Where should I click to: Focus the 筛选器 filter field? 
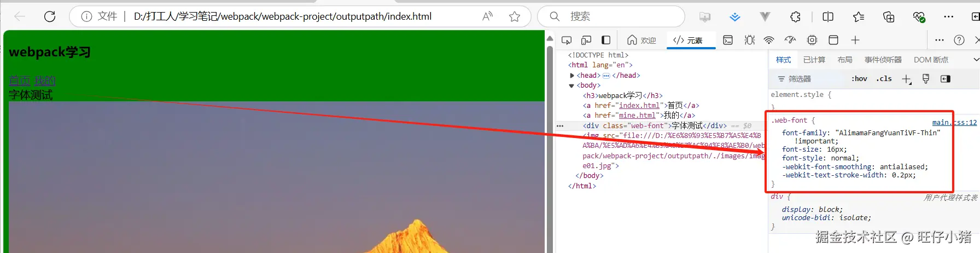(x=809, y=79)
